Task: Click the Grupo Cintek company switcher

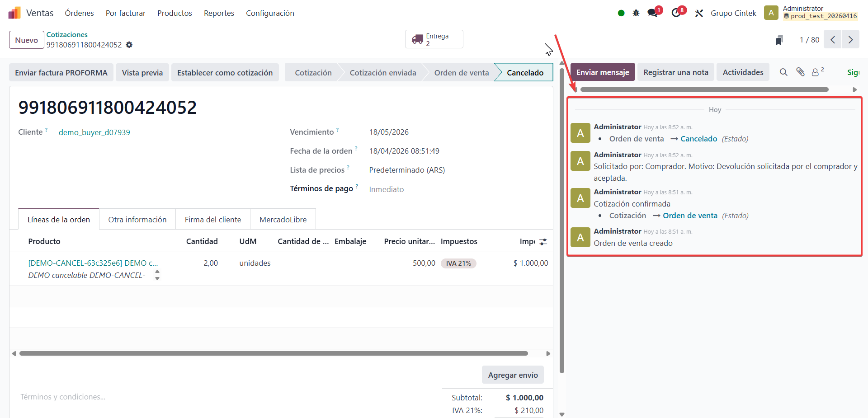Action: coord(733,13)
